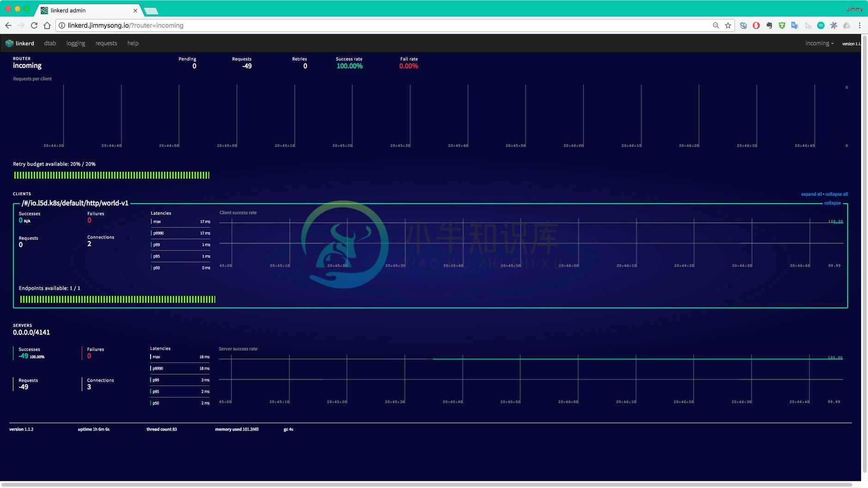Click the Success rate 100.00% value

point(350,66)
